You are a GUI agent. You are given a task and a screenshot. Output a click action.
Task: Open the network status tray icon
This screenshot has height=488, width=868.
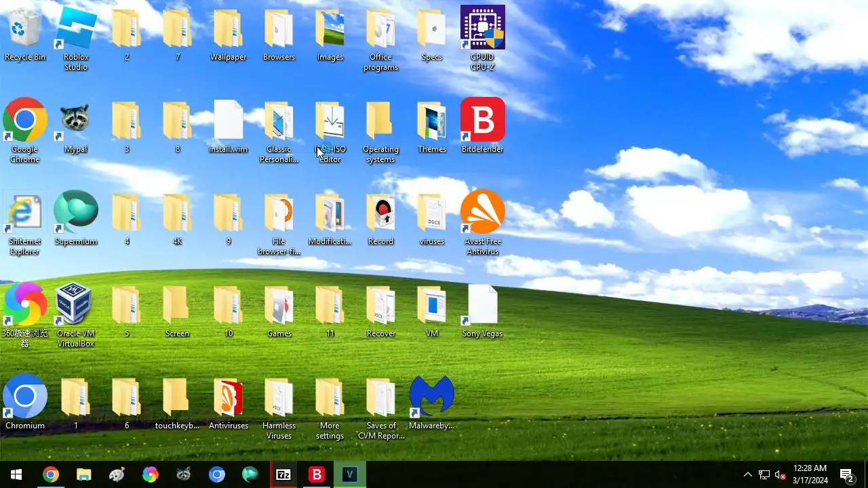coord(764,474)
